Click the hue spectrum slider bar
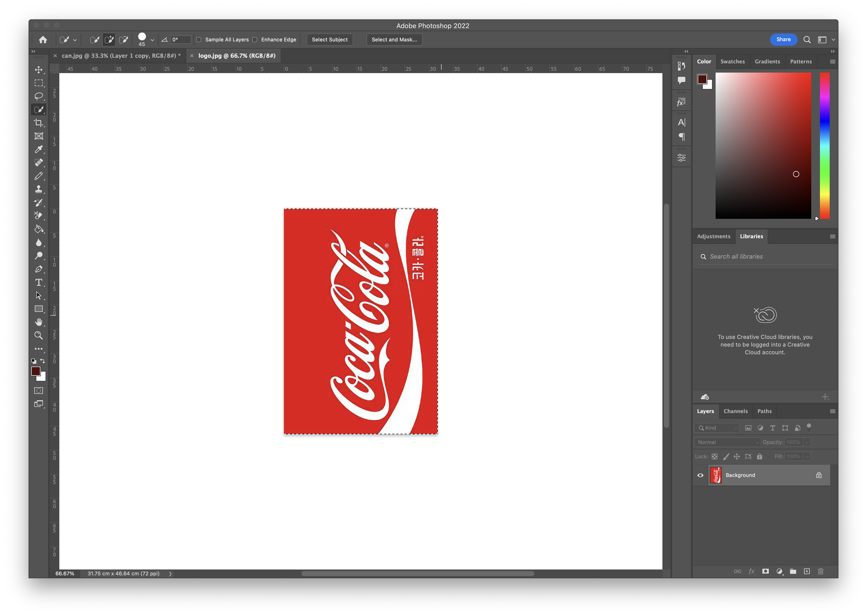This screenshot has height=616, width=867. pyautogui.click(x=825, y=146)
